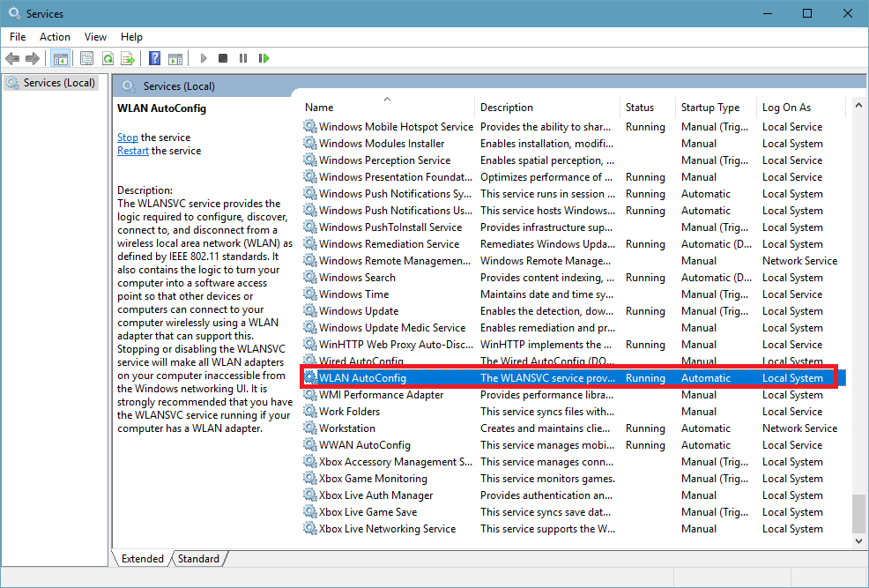The width and height of the screenshot is (869, 588).
Task: Click gear icon of WWAN AutoConfig row
Action: 310,444
